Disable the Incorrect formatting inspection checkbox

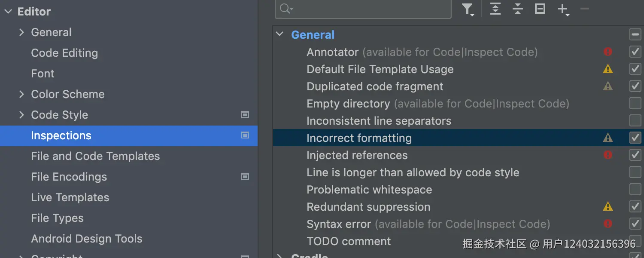[635, 138]
